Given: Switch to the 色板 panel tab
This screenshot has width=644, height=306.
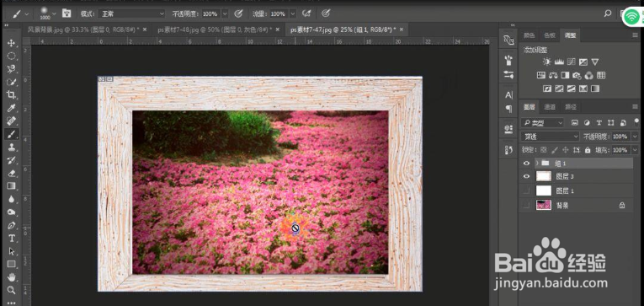Looking at the screenshot, I should (550, 35).
